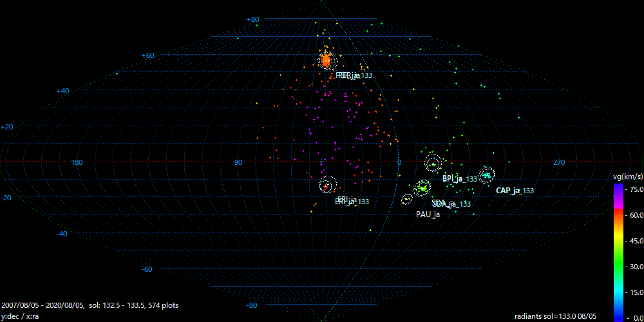The width and height of the screenshot is (644, 322).
Task: Click the BPI_ja_133 shower label
Action: (x=460, y=178)
